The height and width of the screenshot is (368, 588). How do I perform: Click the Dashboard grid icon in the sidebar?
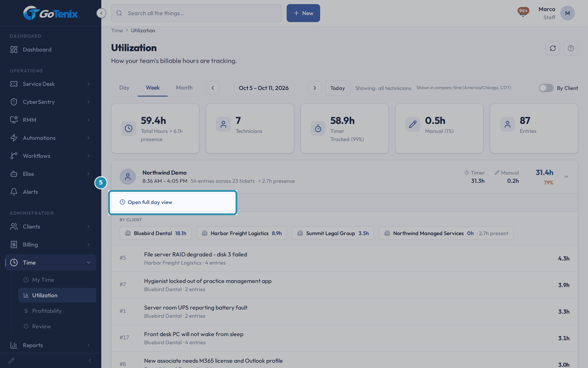click(x=14, y=49)
